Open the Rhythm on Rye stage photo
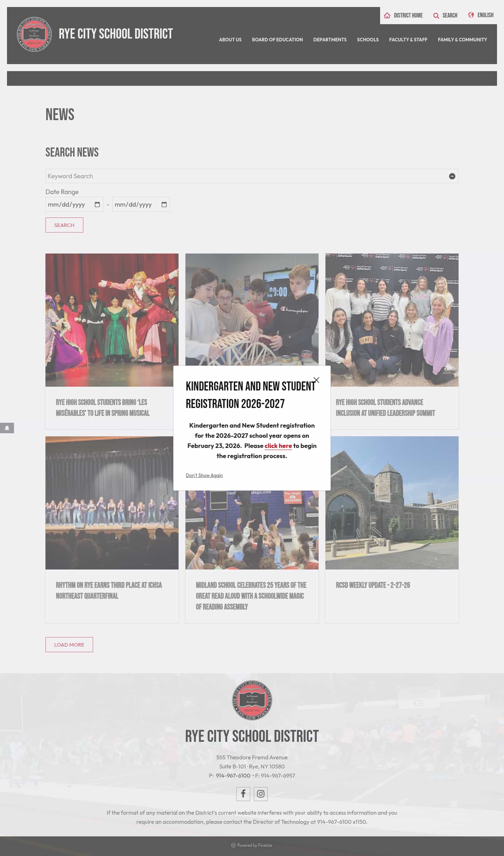Viewport: 504px width, 856px height. tap(112, 503)
